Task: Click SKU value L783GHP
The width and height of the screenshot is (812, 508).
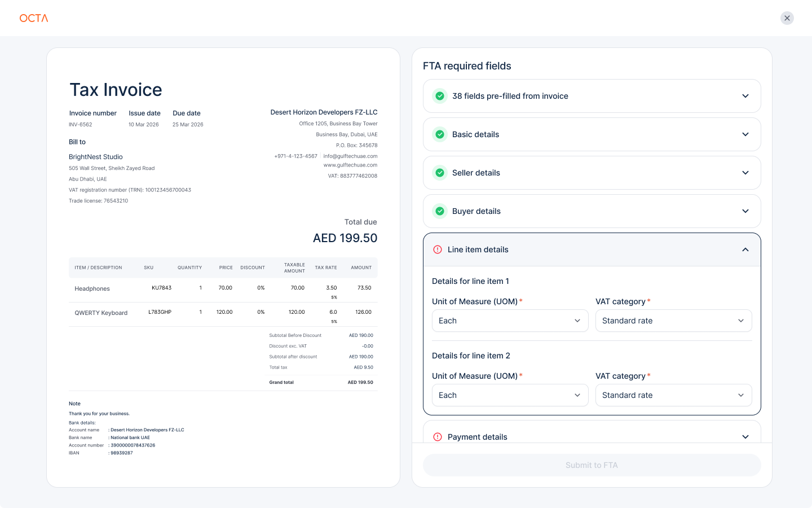Action: click(x=160, y=312)
